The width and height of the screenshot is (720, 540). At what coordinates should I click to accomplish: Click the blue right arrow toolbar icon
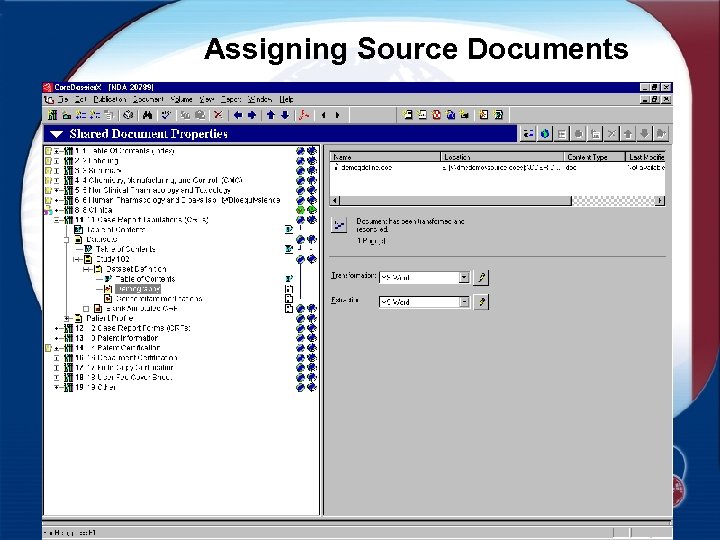click(252, 115)
